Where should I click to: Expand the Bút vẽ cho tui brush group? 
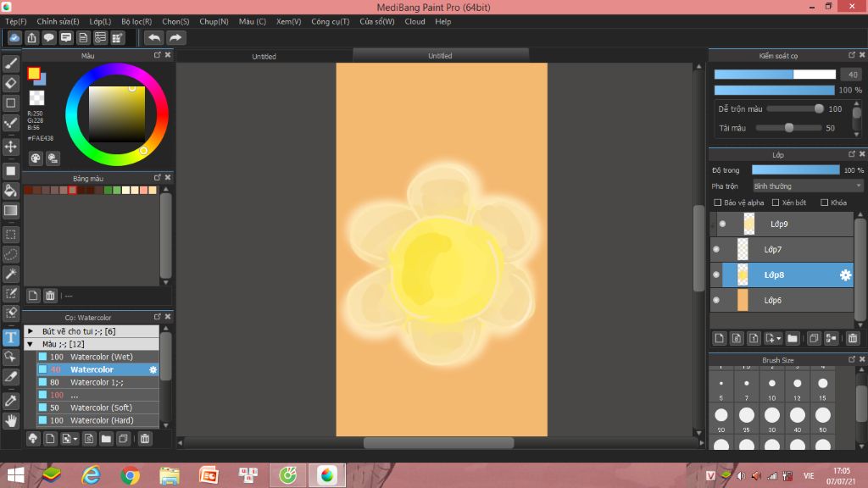[x=31, y=331]
